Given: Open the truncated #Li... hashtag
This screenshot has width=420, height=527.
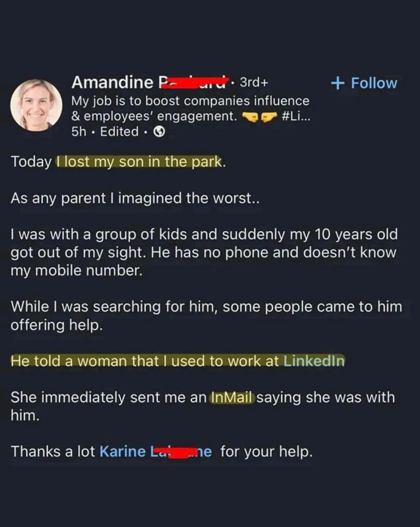Looking at the screenshot, I should tap(295, 116).
